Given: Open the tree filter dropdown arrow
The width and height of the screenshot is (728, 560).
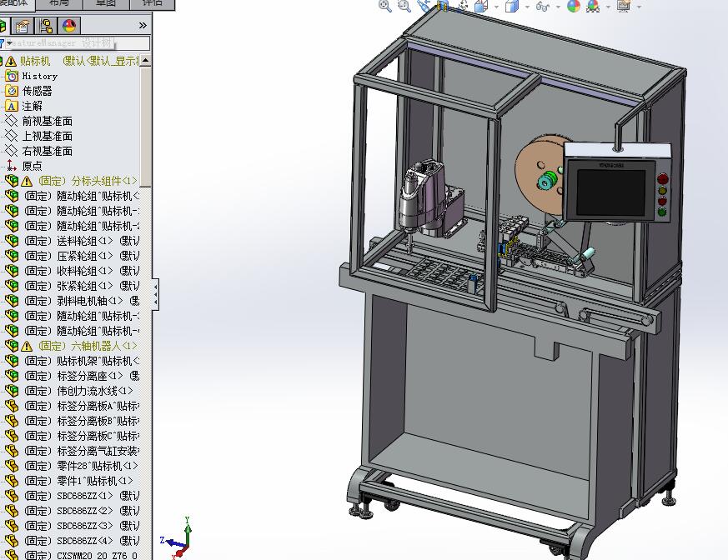Looking at the screenshot, I should (x=9, y=43).
